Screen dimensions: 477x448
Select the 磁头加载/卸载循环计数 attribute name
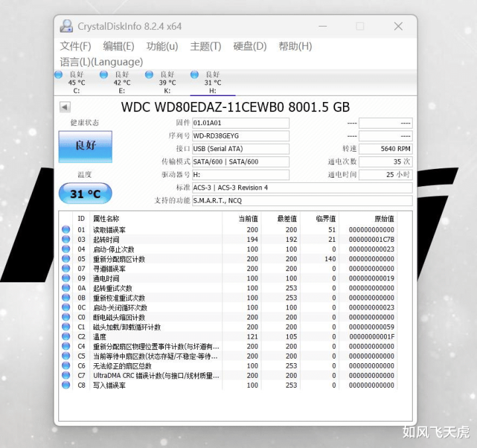pos(127,327)
